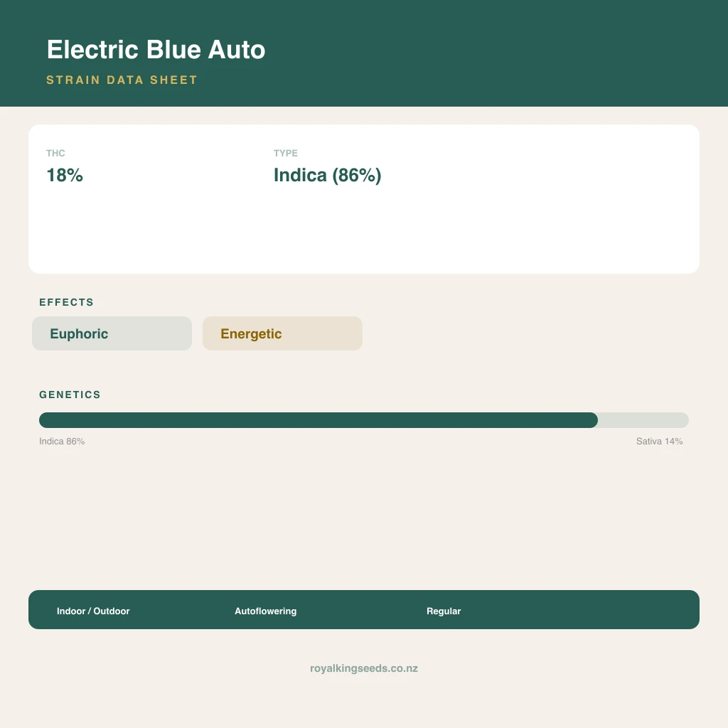Select Indoor / Outdoor in the bottom bar
Screen dimensions: 728x728
pos(93,611)
